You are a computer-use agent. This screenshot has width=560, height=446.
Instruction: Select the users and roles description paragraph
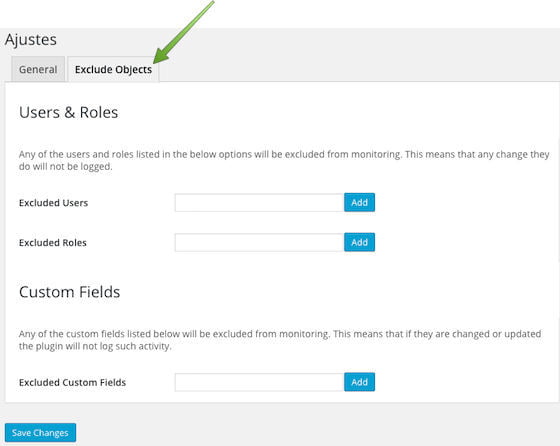[x=284, y=160]
